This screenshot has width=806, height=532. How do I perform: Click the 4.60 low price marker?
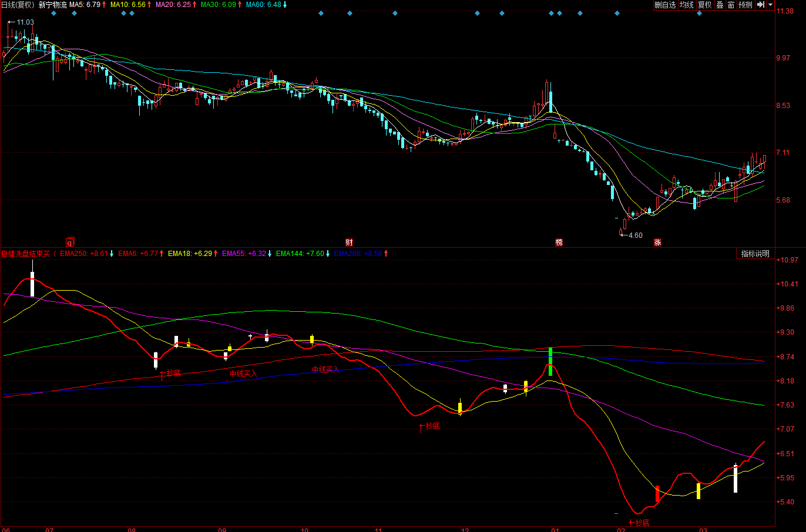tap(635, 235)
